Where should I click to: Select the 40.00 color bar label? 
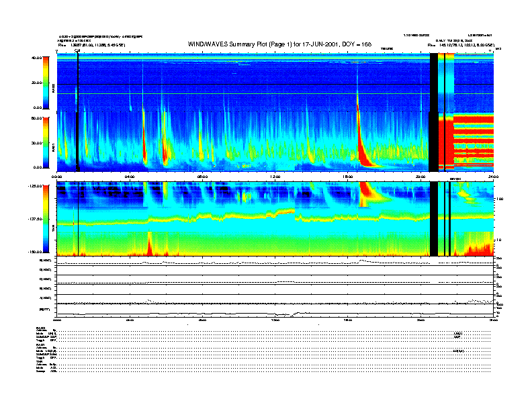(x=36, y=58)
